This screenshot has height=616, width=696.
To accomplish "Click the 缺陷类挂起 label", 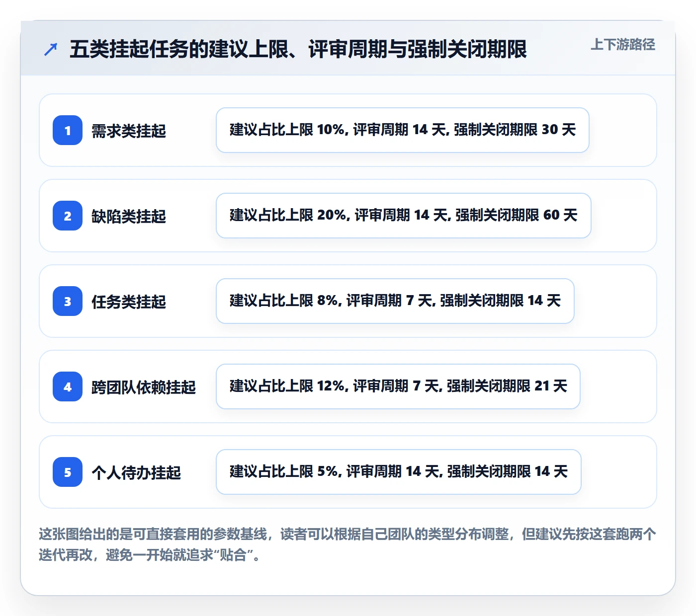I will pos(129,216).
